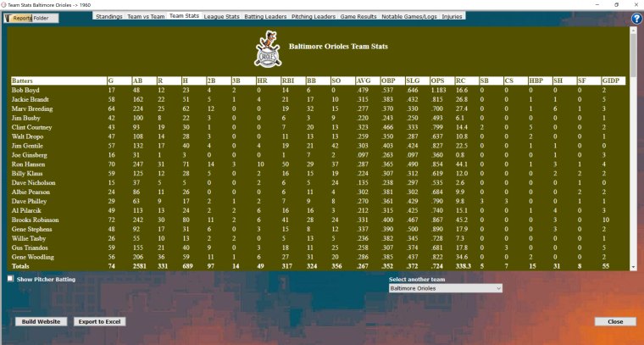
Task: Switch to the Standings tab
Action: (x=108, y=16)
